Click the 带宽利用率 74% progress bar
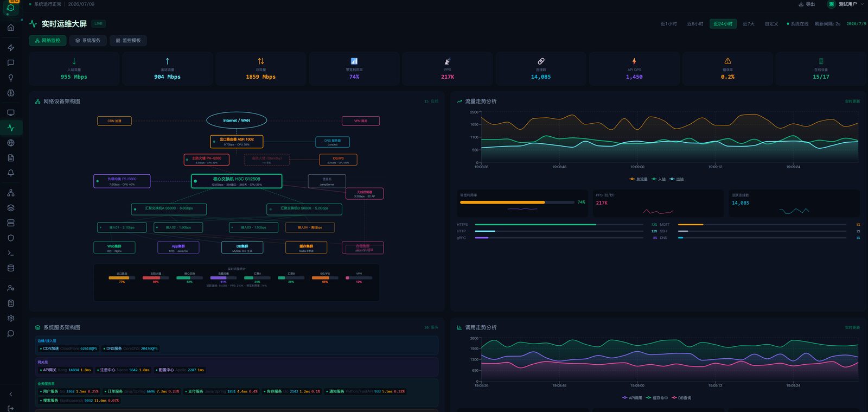 [x=517, y=202]
